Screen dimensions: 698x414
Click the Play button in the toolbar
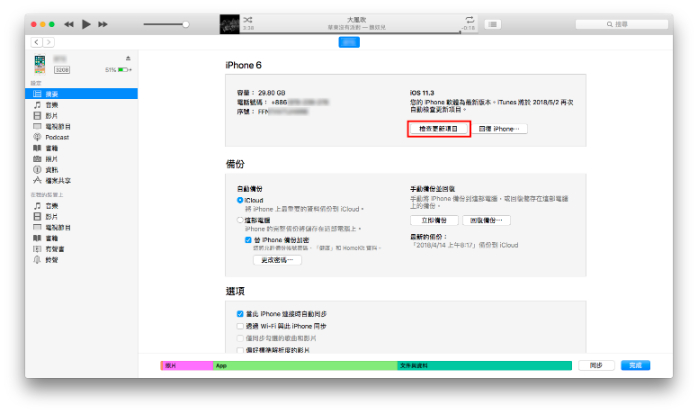(86, 23)
